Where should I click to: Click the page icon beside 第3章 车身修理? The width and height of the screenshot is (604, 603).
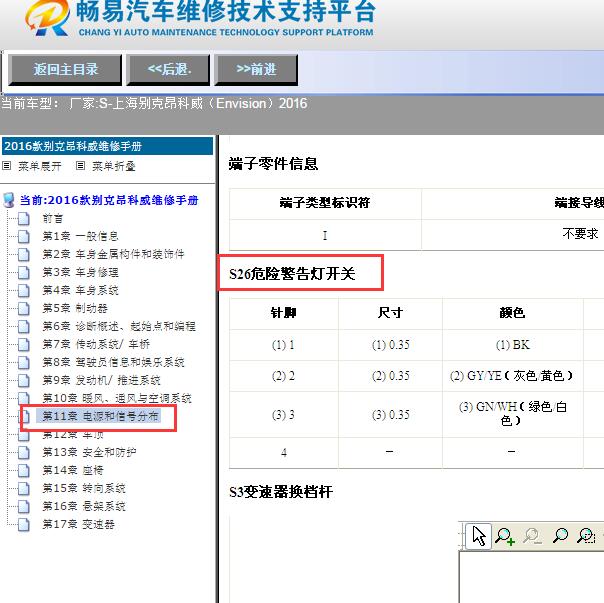pyautogui.click(x=24, y=272)
